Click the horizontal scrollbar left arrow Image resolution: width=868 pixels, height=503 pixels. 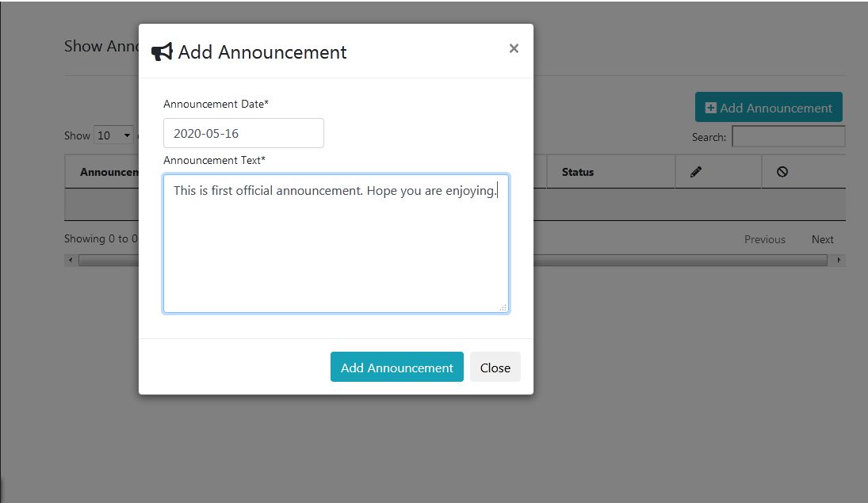pyautogui.click(x=71, y=260)
